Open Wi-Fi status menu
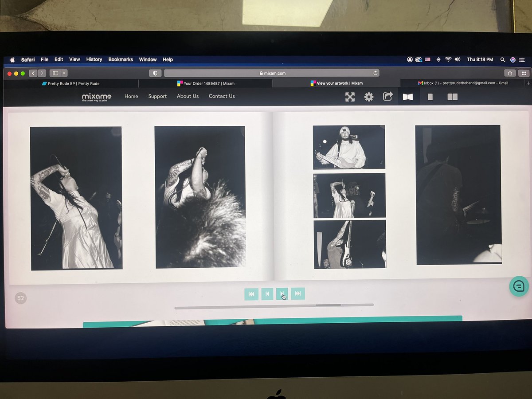532x399 pixels. coord(448,59)
